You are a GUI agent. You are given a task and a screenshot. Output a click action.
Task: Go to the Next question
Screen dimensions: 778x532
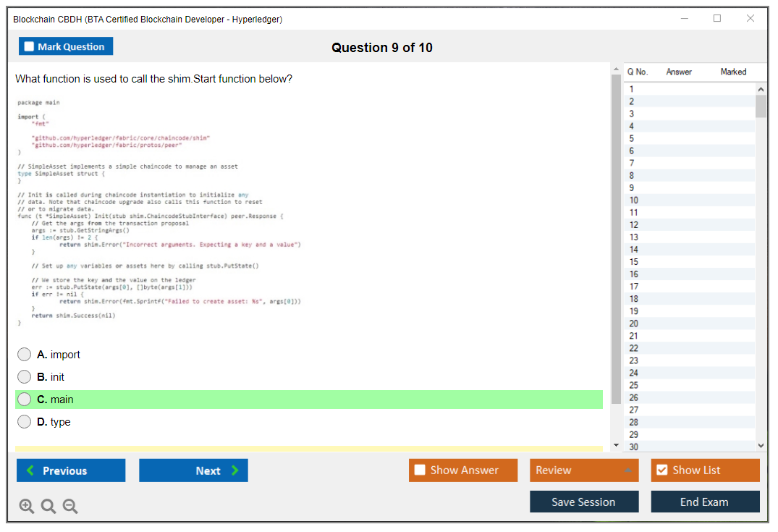click(193, 470)
